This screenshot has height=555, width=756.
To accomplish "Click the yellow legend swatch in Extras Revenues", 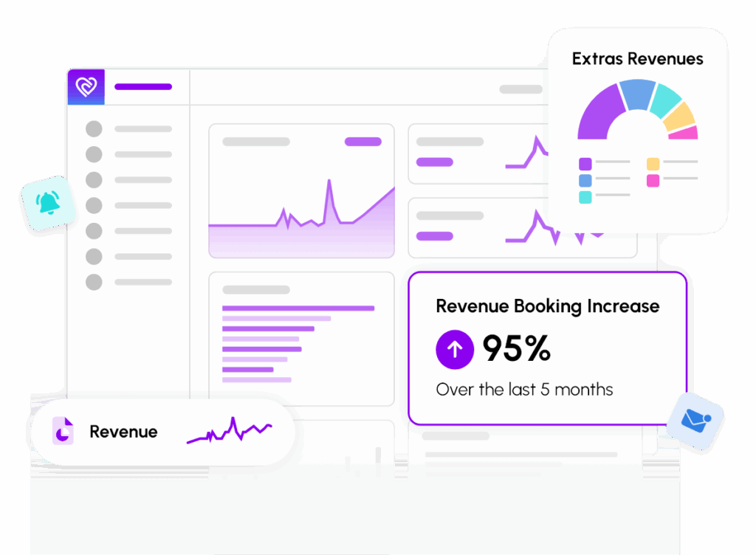I will click(x=653, y=163).
